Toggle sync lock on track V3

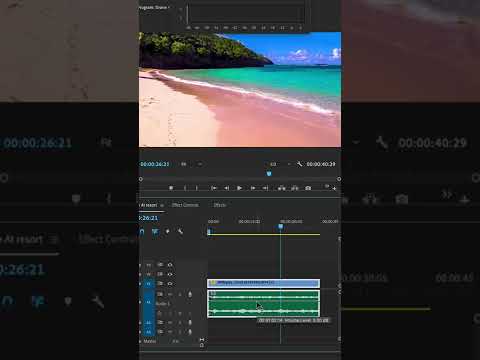coord(160,265)
